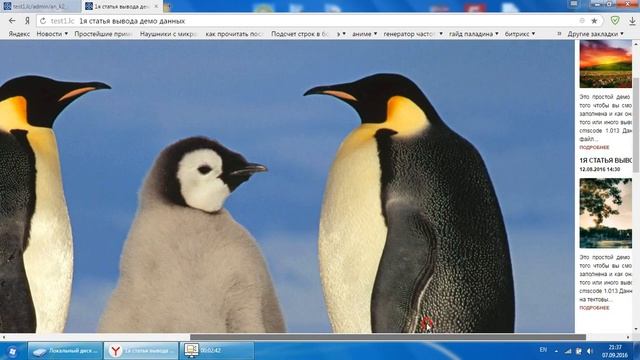
Task: Bookmark this page with the star icon
Action: (594, 20)
